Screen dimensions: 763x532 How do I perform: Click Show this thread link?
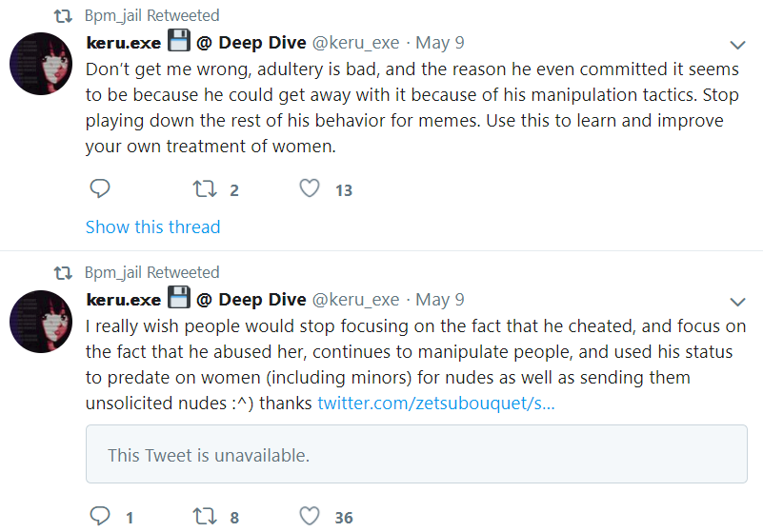pos(152,227)
